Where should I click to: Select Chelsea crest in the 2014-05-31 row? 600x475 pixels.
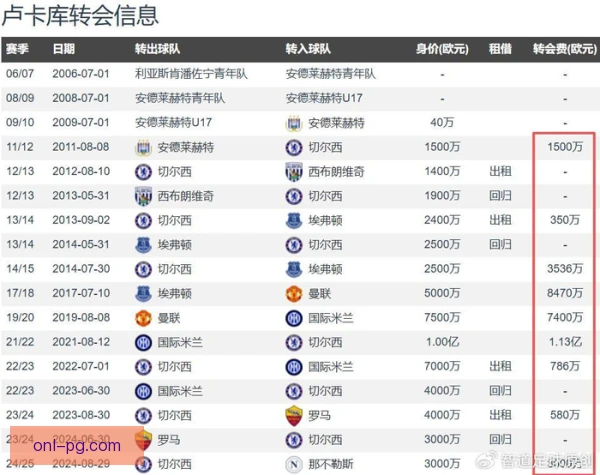tap(294, 245)
